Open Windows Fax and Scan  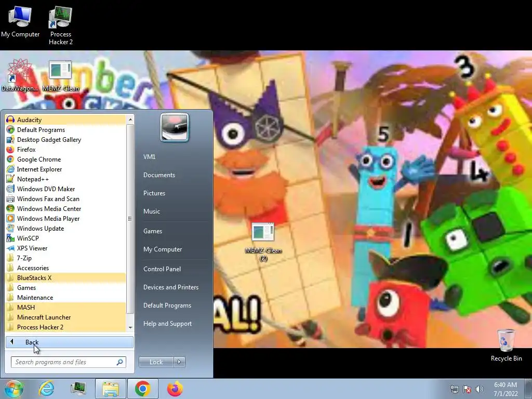click(65, 198)
